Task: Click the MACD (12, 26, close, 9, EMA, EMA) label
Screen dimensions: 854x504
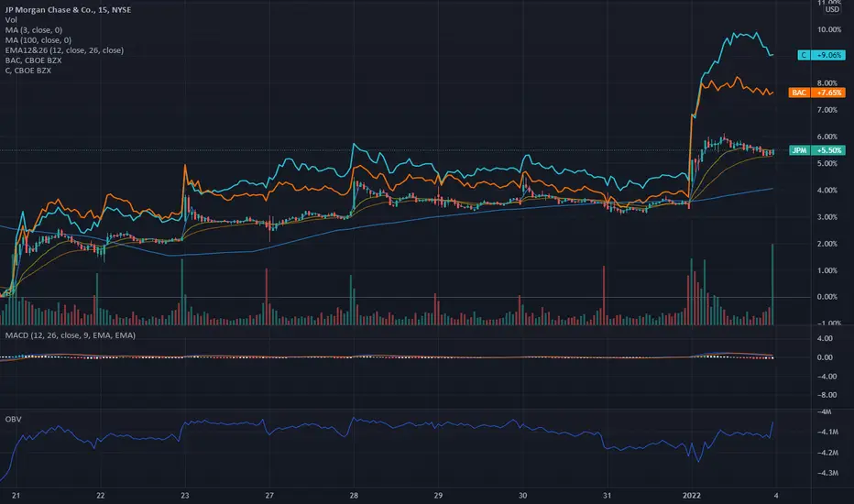Action: [71, 335]
